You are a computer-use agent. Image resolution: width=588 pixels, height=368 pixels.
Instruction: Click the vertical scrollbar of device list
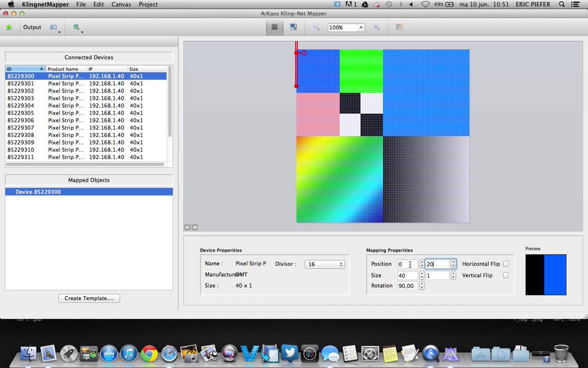[170, 101]
